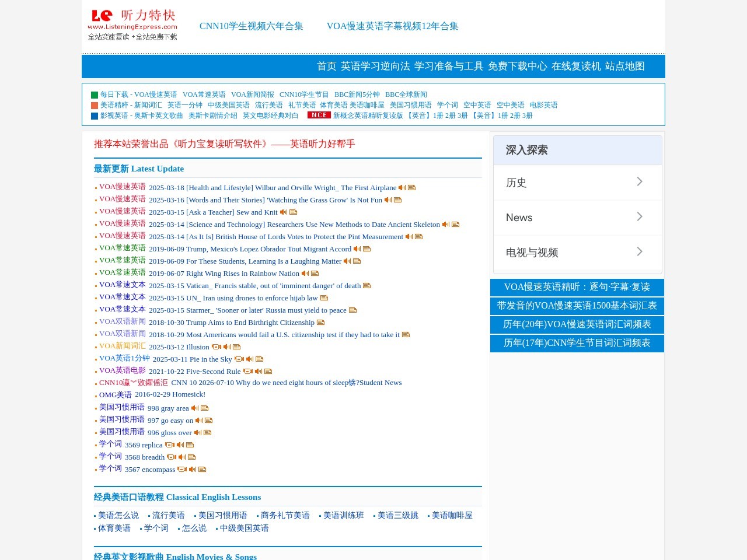Click the 深入探索 panel header
The height and width of the screenshot is (560, 747).
(x=578, y=150)
